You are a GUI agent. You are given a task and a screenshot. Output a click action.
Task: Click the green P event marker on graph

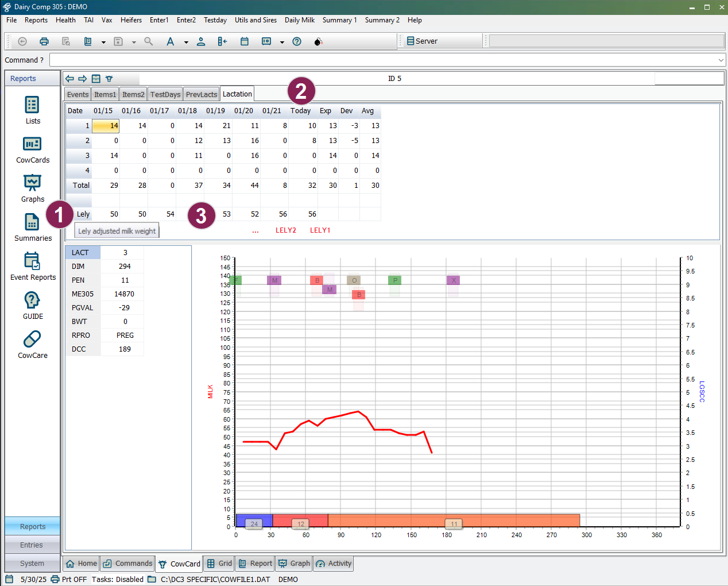click(x=394, y=280)
